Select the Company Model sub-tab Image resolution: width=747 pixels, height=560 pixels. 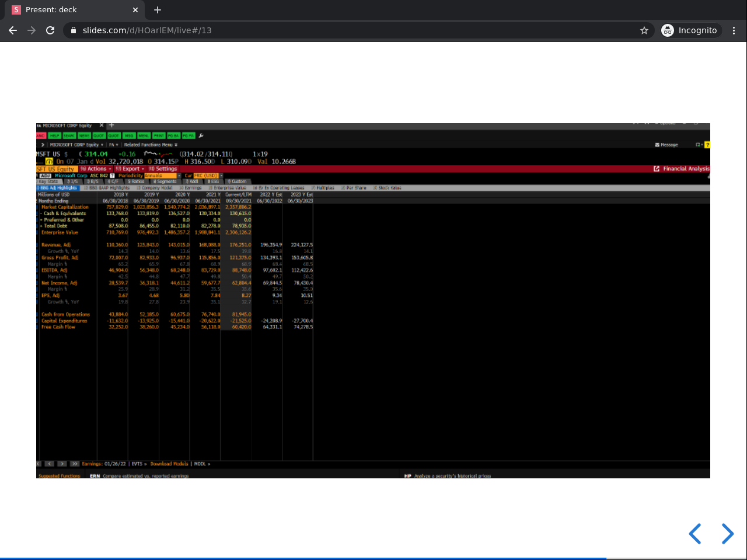click(x=155, y=188)
